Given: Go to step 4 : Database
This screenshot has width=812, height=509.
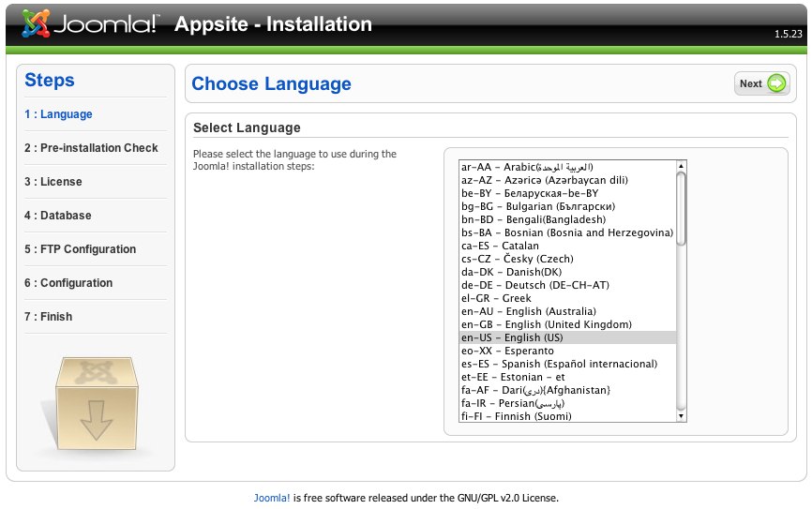Looking at the screenshot, I should 57,215.
